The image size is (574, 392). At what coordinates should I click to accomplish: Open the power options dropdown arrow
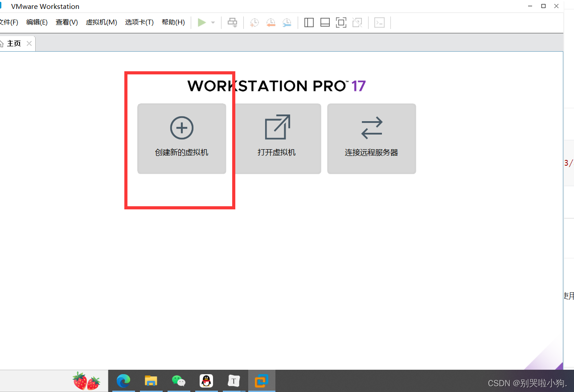coord(213,22)
